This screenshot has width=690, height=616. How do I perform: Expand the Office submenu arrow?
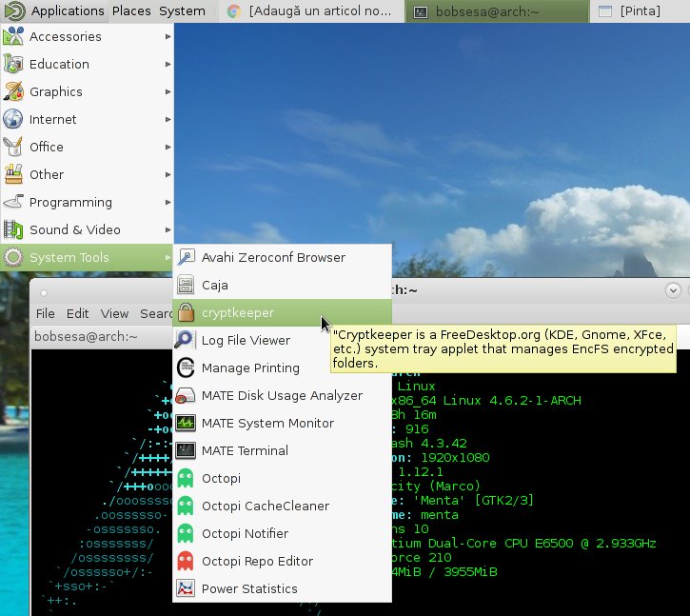[168, 147]
